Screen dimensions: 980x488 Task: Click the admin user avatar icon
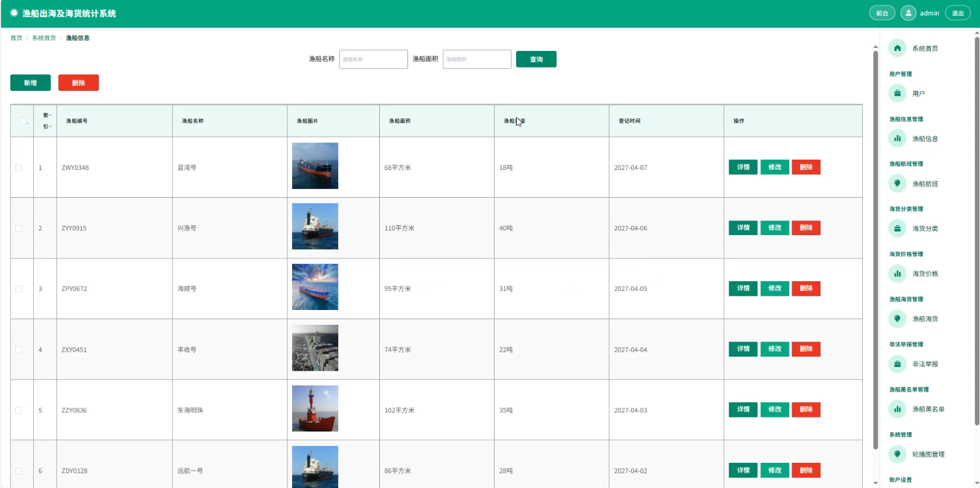point(908,13)
